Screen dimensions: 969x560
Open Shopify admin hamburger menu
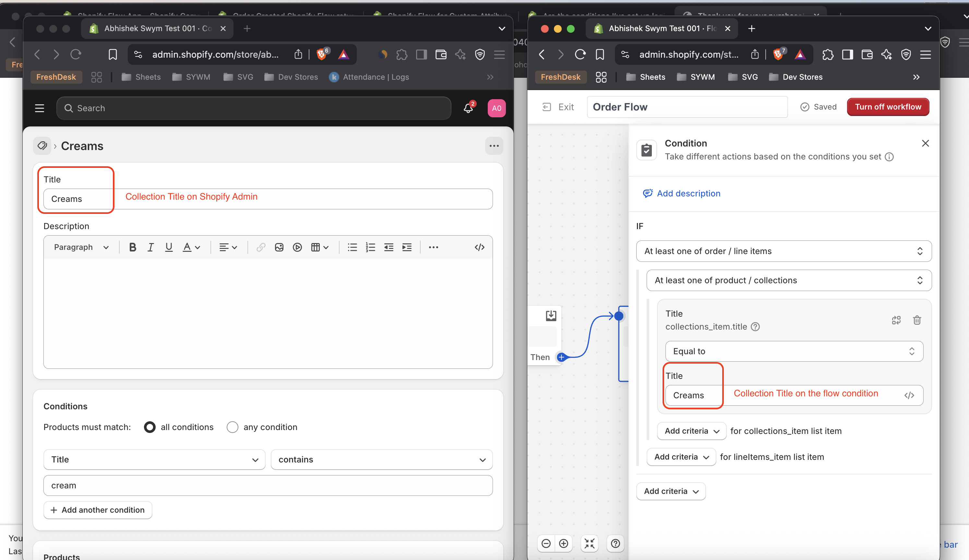click(40, 108)
